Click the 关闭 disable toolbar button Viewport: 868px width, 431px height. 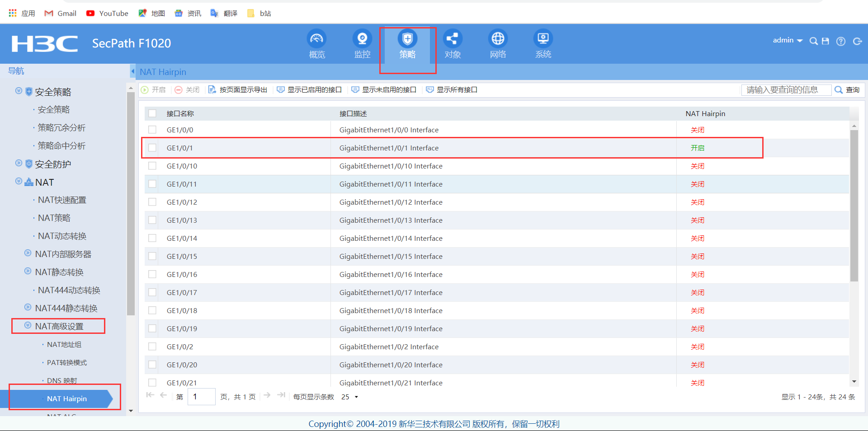(x=187, y=90)
